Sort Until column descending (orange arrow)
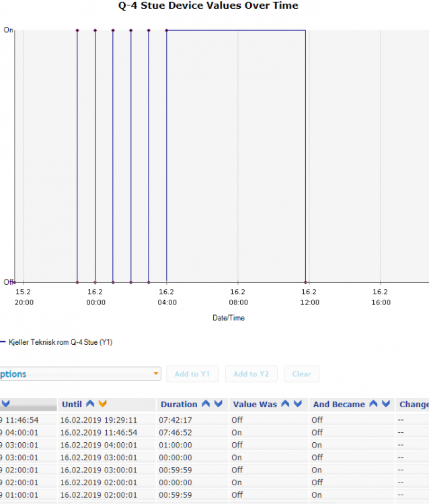The width and height of the screenshot is (429, 504). click(x=102, y=404)
